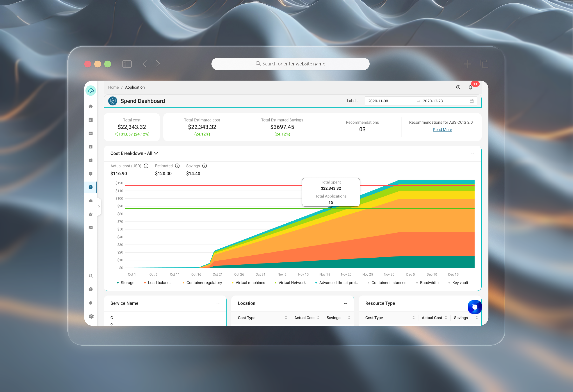Focus the browser address search bar

tap(290, 64)
